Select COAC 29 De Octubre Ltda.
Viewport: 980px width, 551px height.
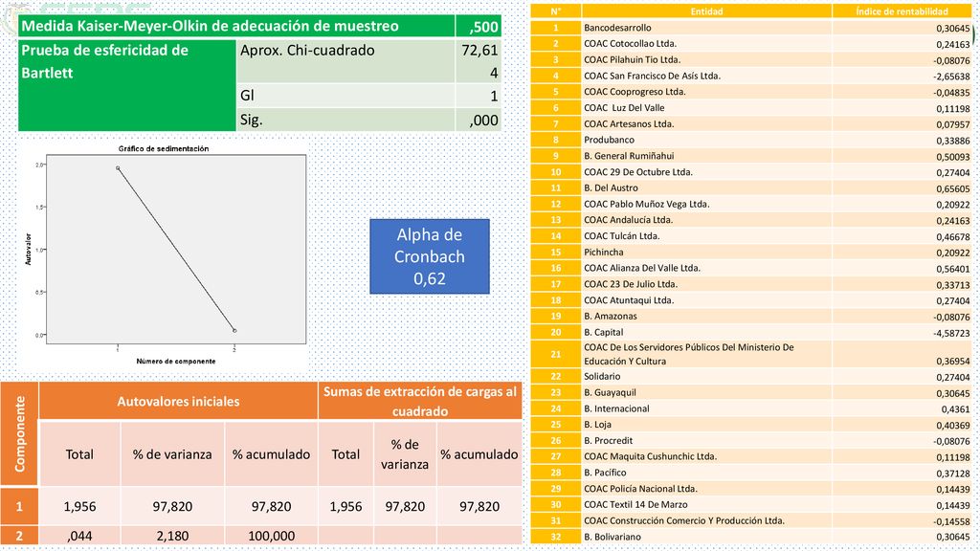(638, 172)
